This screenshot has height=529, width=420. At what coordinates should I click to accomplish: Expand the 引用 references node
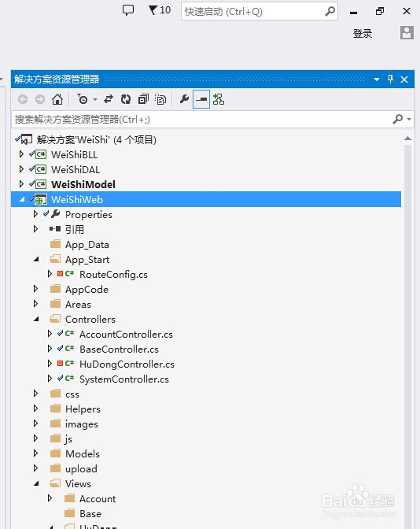coord(35,229)
